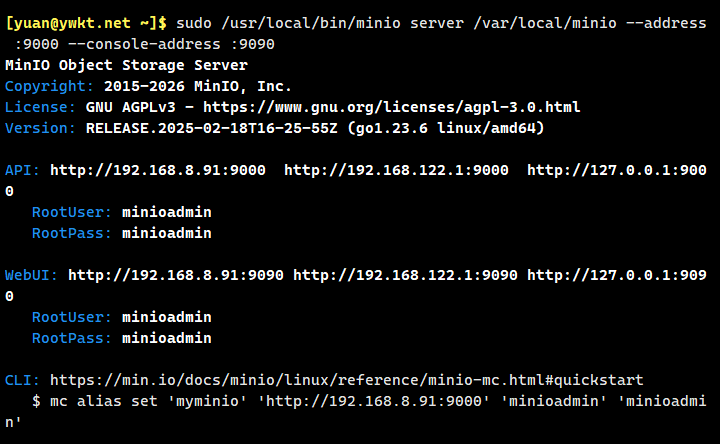Click the [yuan@ywkt.net ~]$ shell prompt

click(88, 23)
